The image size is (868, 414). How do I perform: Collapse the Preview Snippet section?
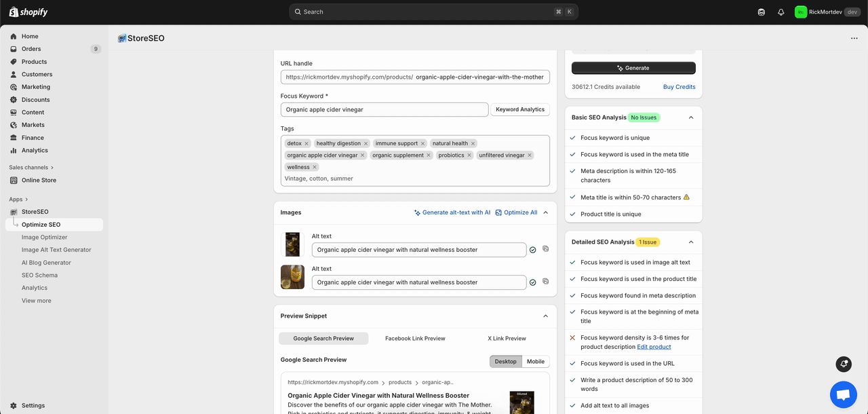click(546, 316)
